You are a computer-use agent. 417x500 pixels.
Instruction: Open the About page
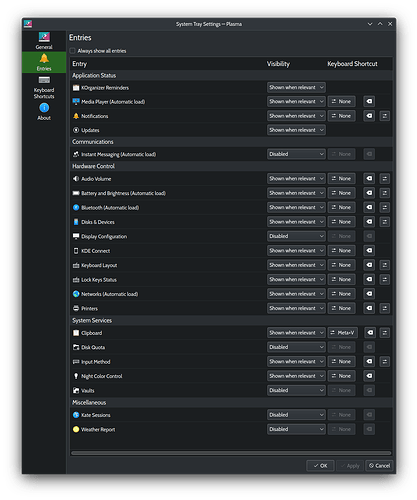click(44, 112)
